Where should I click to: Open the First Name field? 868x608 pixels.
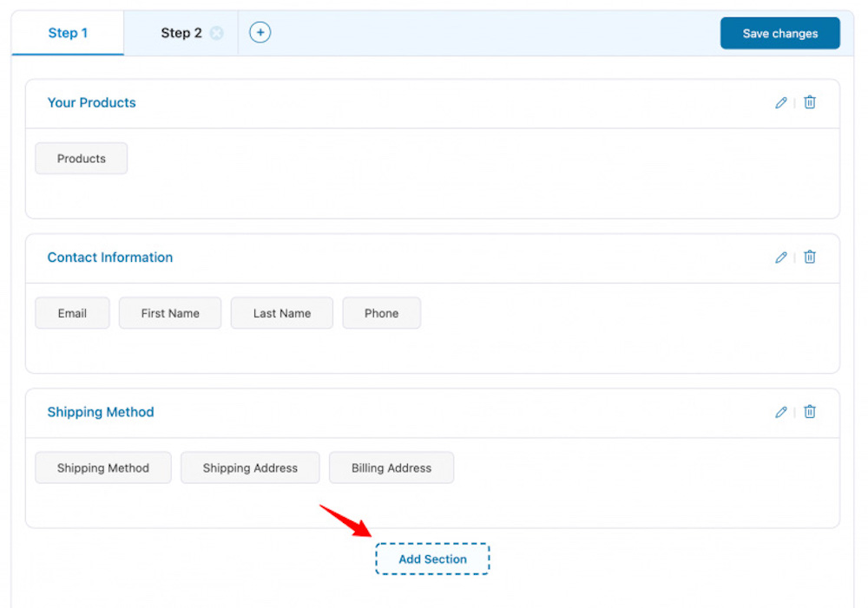pyautogui.click(x=170, y=313)
